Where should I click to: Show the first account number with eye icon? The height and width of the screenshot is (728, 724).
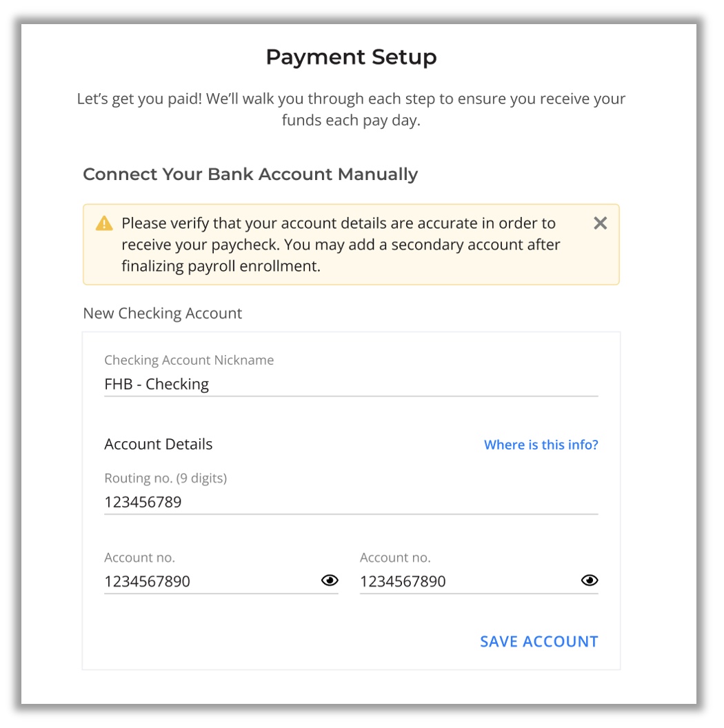(x=330, y=580)
